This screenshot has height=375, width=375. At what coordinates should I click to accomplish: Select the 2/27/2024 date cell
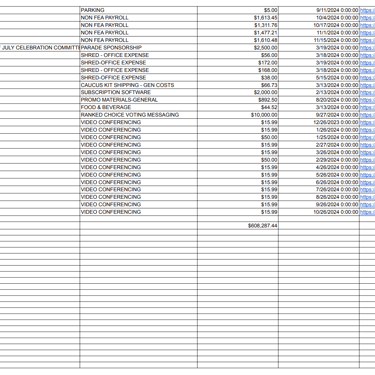tap(319, 145)
